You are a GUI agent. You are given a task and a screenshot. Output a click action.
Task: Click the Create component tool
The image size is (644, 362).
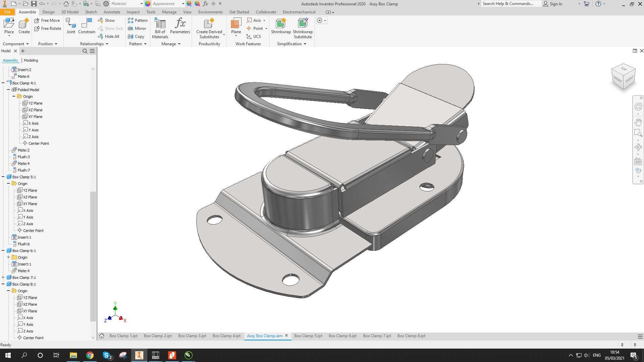point(24,26)
